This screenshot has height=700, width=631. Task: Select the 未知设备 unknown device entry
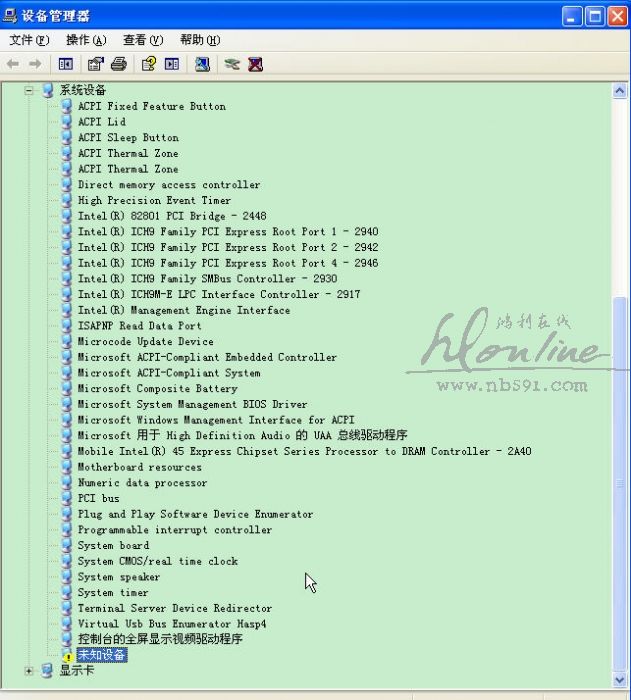pos(101,655)
